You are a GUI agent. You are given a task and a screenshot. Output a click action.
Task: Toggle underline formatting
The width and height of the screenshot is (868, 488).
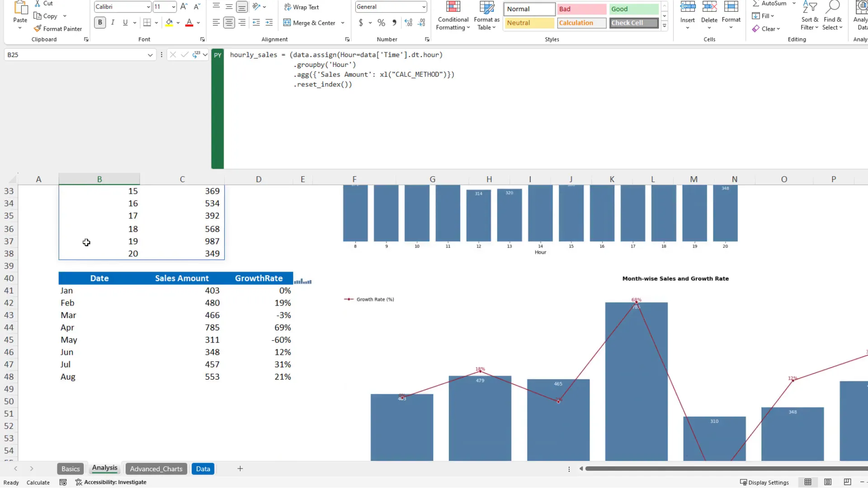[x=125, y=22]
